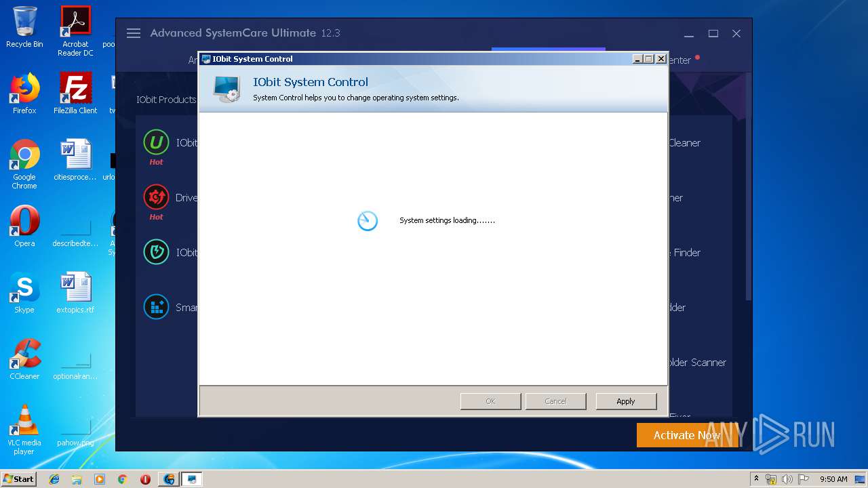Show hidden system tray icons
Screen dimensions: 868x488
point(756,479)
